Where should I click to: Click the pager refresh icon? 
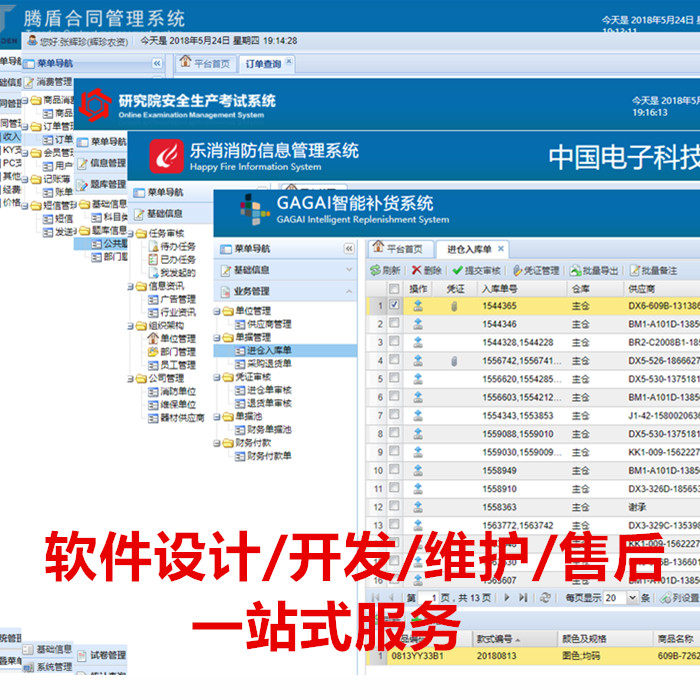point(545,597)
